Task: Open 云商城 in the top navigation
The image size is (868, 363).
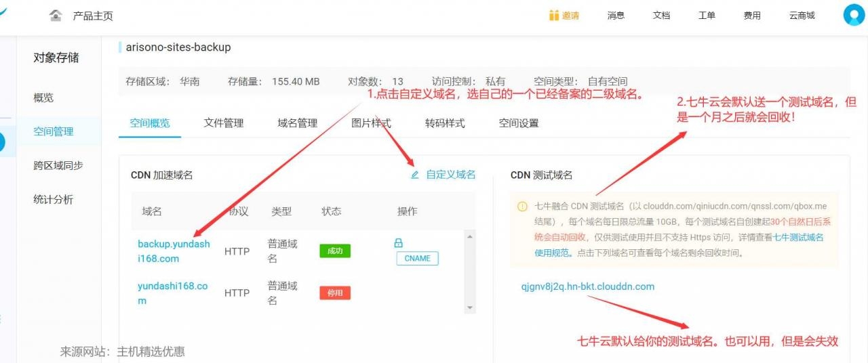Action: click(802, 16)
